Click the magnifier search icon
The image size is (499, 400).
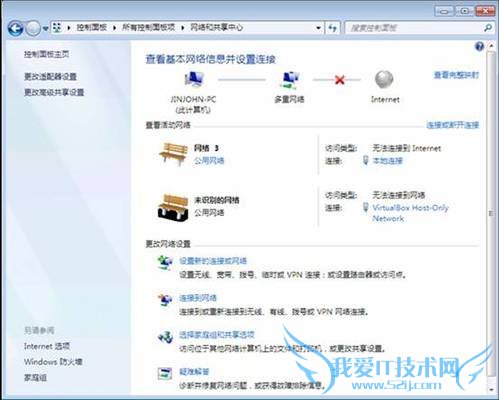coord(487,28)
